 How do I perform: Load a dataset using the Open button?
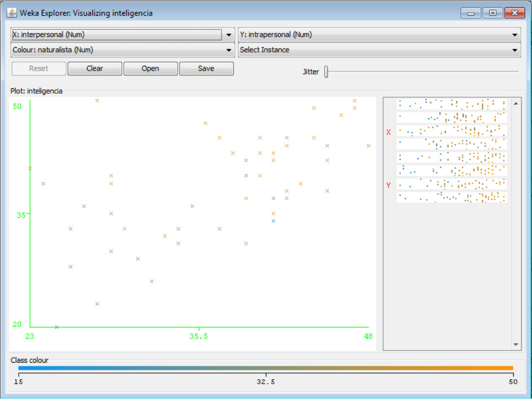150,68
